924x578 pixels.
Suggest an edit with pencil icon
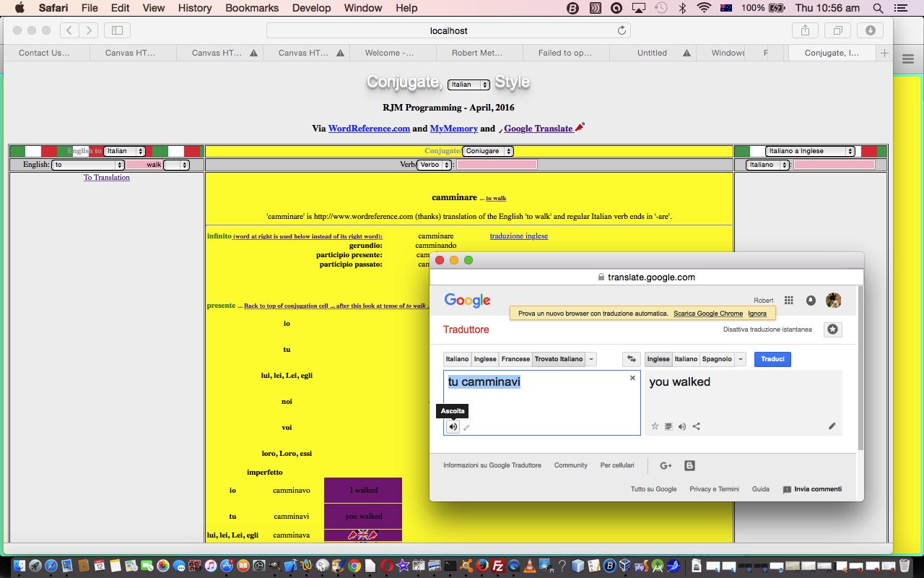point(832,426)
